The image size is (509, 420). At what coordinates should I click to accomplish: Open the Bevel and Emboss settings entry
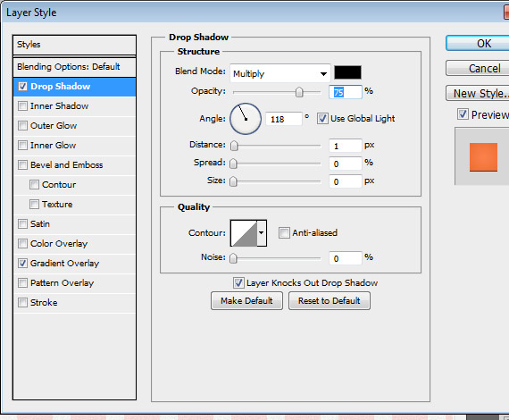(x=74, y=165)
